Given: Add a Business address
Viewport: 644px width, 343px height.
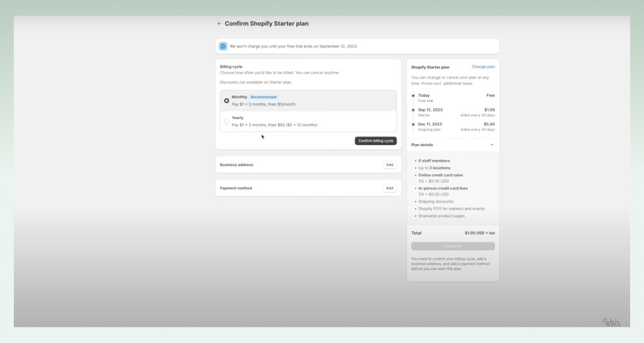Looking at the screenshot, I should pos(389,165).
